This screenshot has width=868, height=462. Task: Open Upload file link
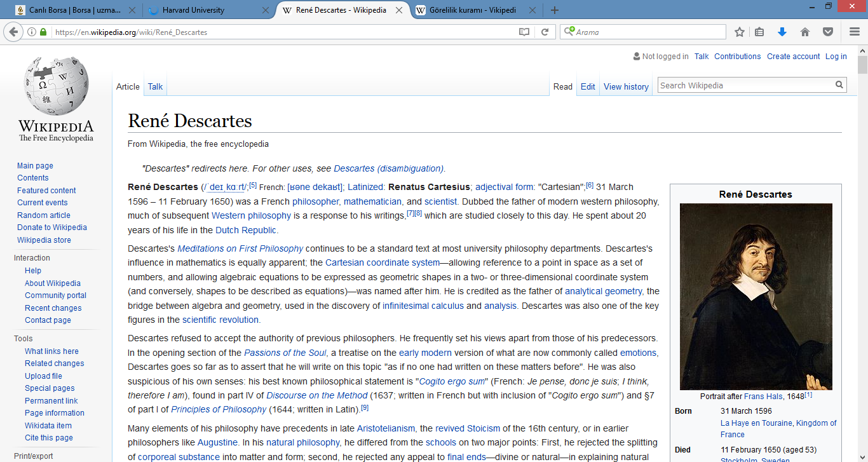pyautogui.click(x=43, y=376)
